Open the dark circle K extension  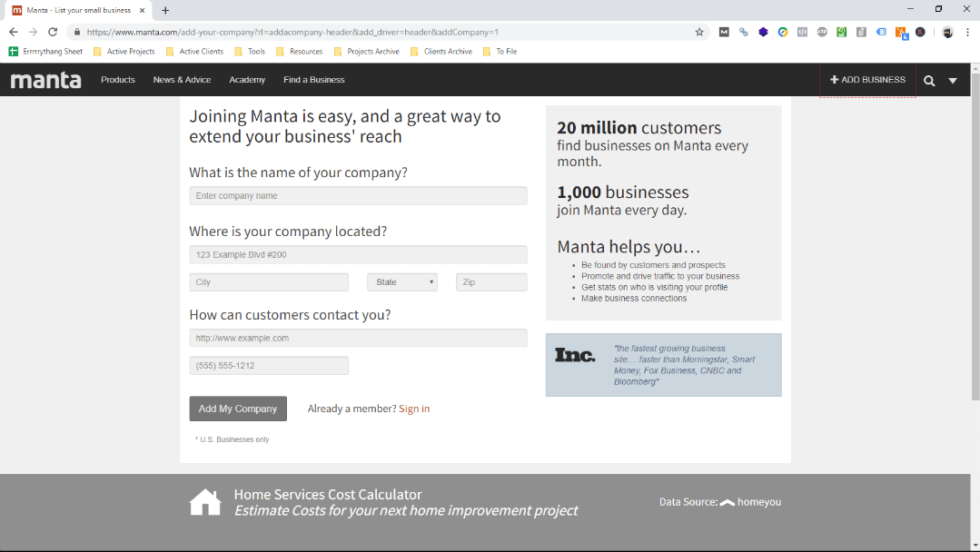pyautogui.click(x=921, y=32)
